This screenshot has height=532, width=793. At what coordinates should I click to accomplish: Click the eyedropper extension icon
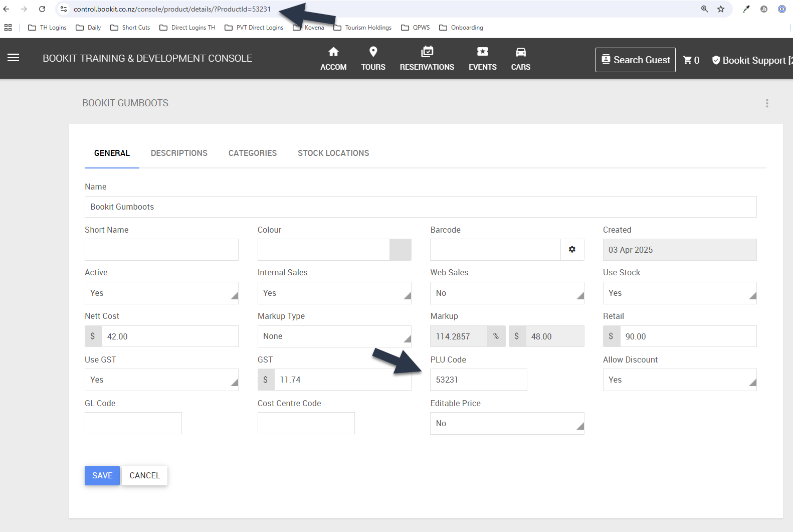click(746, 9)
